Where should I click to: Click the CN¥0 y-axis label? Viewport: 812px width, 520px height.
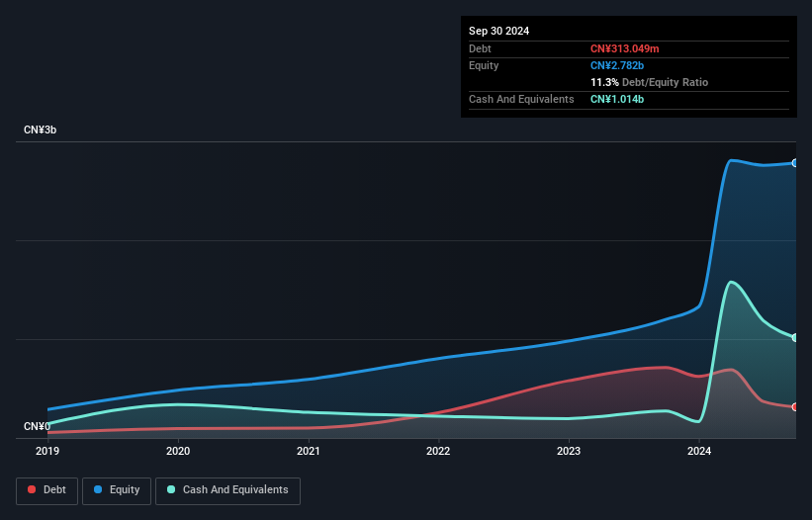37,426
